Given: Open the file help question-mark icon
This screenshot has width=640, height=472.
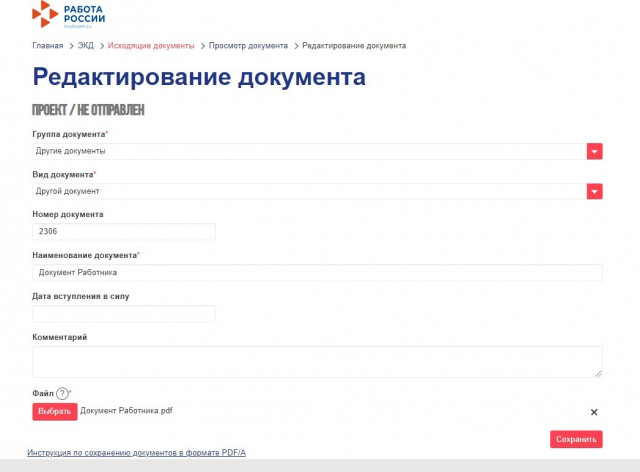Looking at the screenshot, I should pyautogui.click(x=62, y=394).
